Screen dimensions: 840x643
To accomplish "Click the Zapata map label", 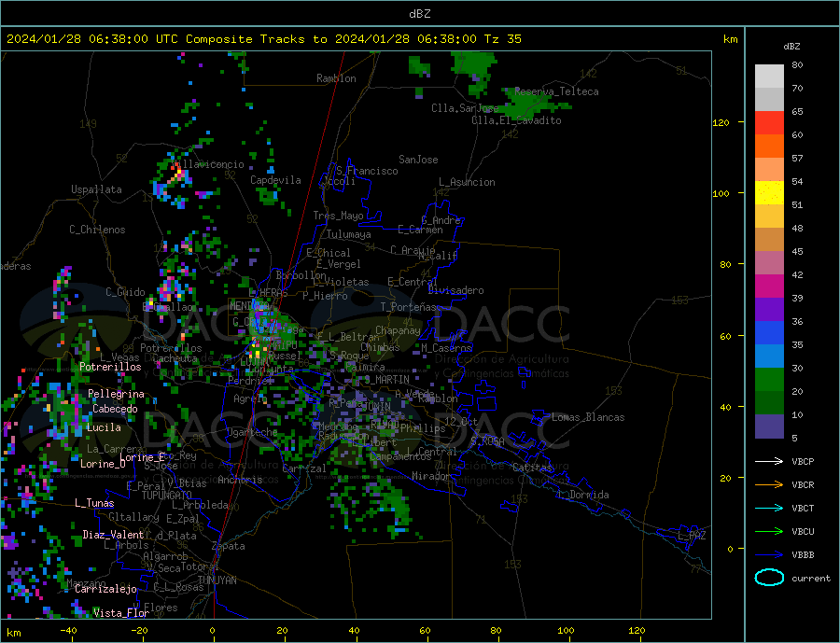I will 229,547.
